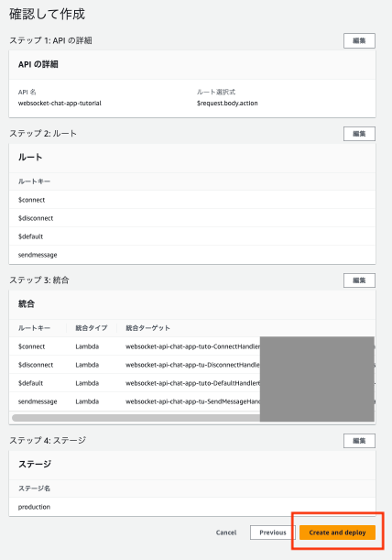Click ConnectHandler integration target
The image size is (392, 560).
coord(192,346)
